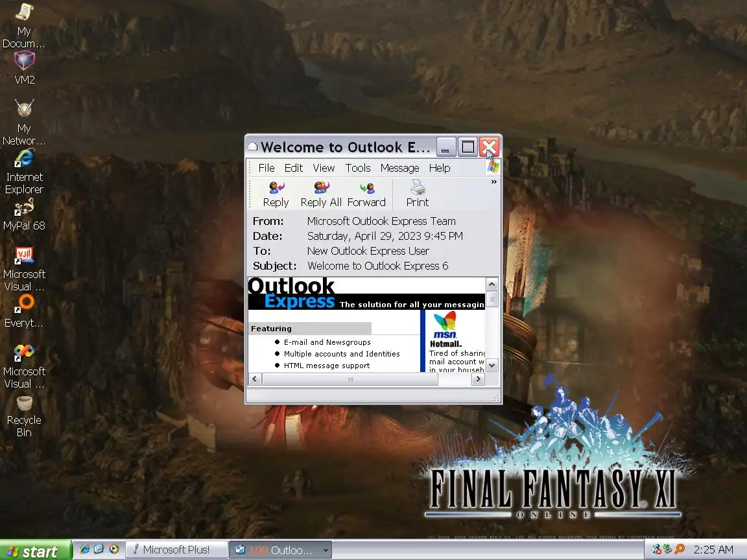This screenshot has height=560, width=747.
Task: Click the Outlook Express banner logo
Action: point(291,294)
